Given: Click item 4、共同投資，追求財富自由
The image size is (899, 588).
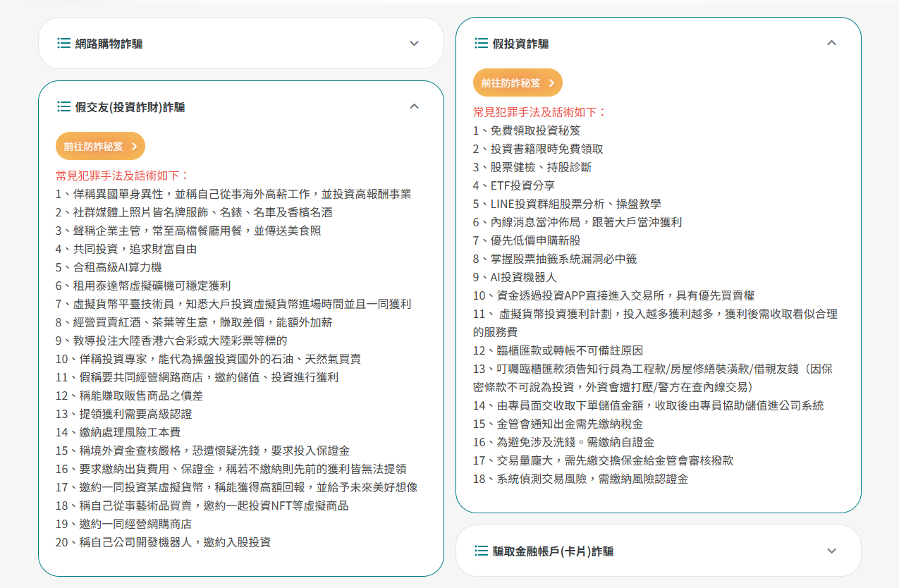Looking at the screenshot, I should click(126, 249).
